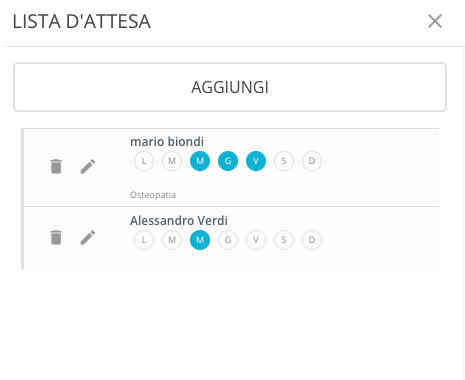Enable first unselected M day for mario biondi
Screen dimensions: 465x380
(x=172, y=161)
